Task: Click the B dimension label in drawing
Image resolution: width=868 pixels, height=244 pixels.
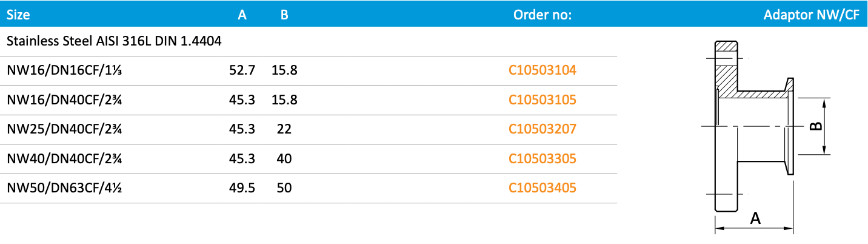Action: tap(816, 126)
